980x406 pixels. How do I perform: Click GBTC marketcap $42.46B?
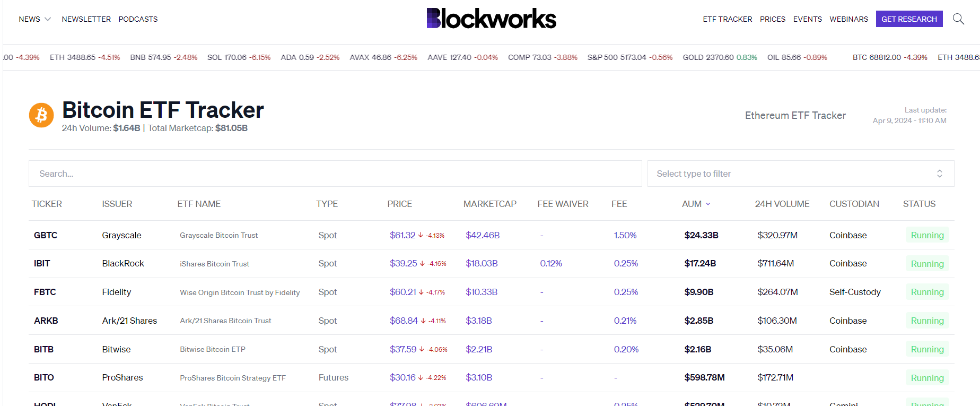tap(483, 235)
